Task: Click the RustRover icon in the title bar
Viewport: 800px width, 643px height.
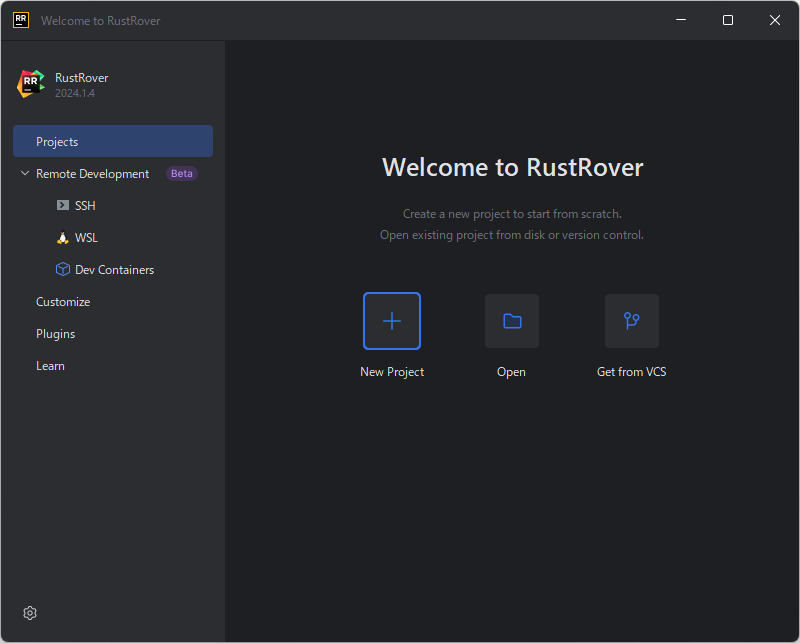Action: (20, 20)
